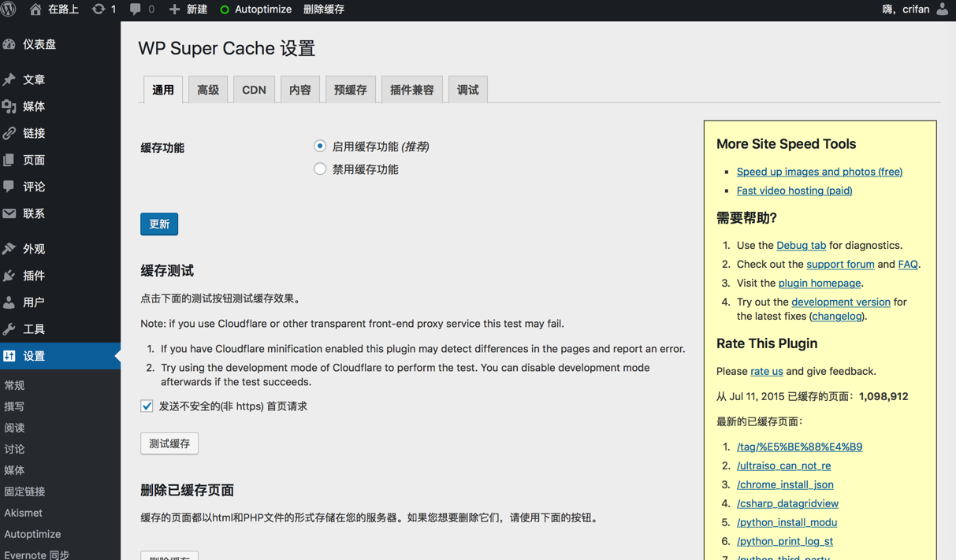Screen dimensions: 956x560
Task: Toggle 发送不安全的(非 https) 首页请求 checkbox
Action: coord(147,406)
